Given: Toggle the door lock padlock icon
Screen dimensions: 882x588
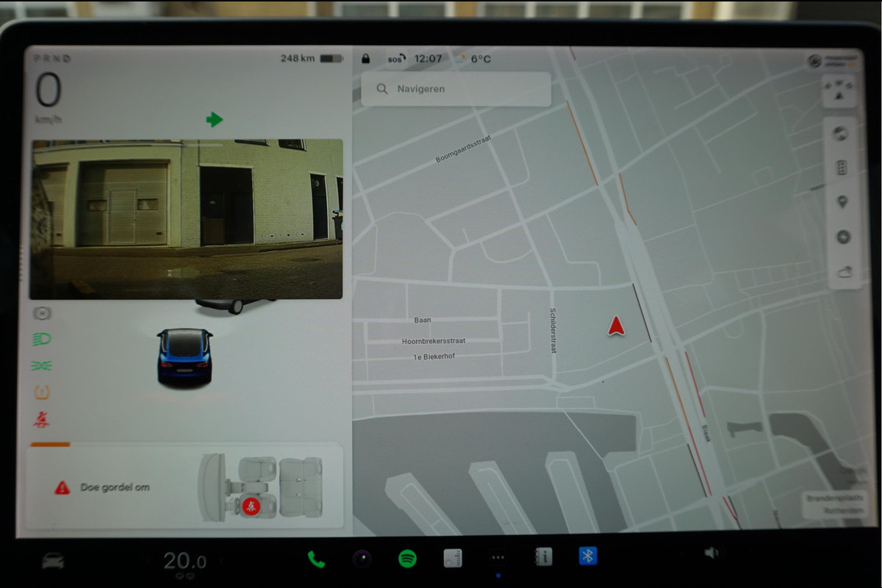Looking at the screenshot, I should [x=366, y=59].
